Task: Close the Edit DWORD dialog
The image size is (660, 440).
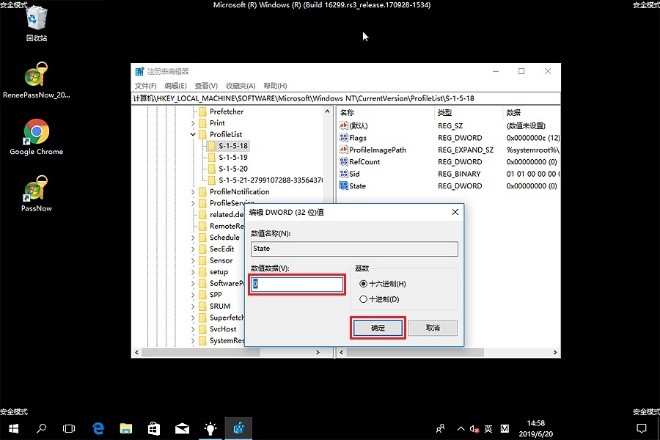Action: 455,212
